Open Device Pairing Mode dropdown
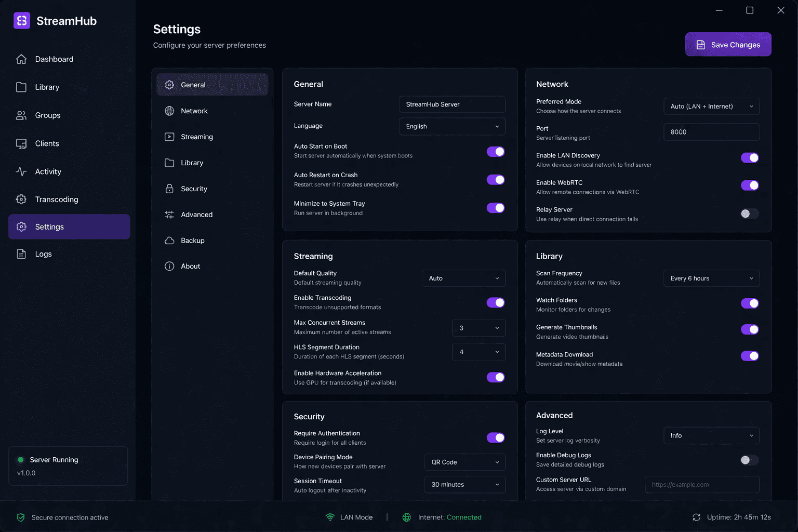This screenshot has height=532, width=798. click(465, 462)
